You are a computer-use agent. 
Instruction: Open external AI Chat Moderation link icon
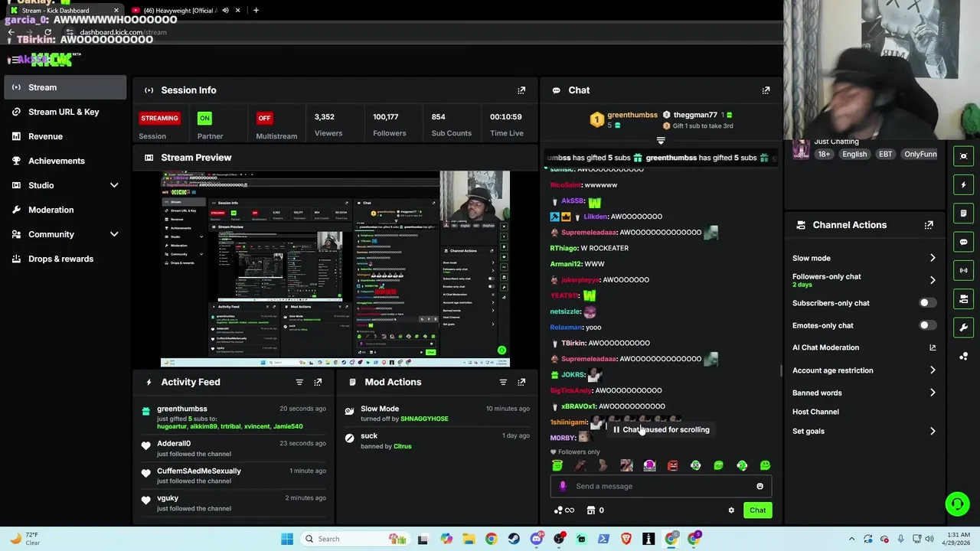[933, 347]
